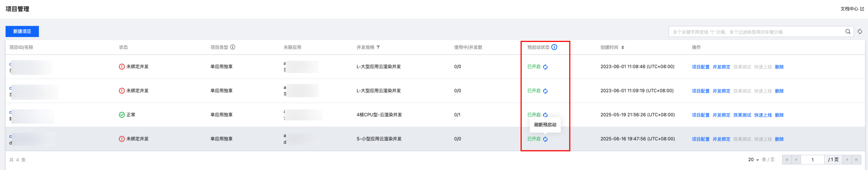This screenshot has width=868, height=170.
Task: Refresh prewarm for the 11:08:46 project row
Action: (x=545, y=67)
